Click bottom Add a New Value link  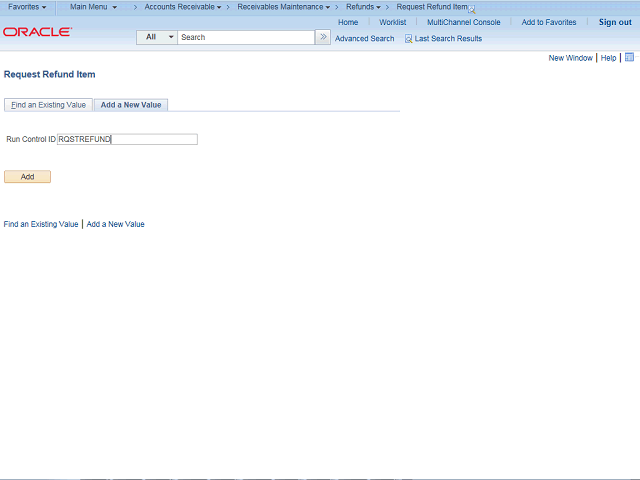tap(115, 224)
